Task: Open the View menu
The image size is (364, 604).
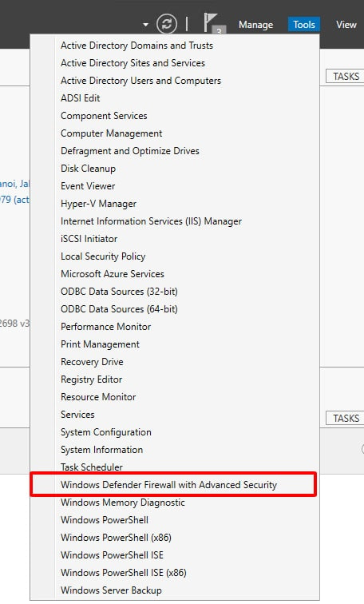Action: point(346,24)
